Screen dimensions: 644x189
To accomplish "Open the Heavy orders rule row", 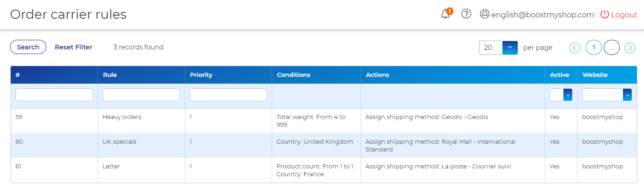I will [x=122, y=117].
